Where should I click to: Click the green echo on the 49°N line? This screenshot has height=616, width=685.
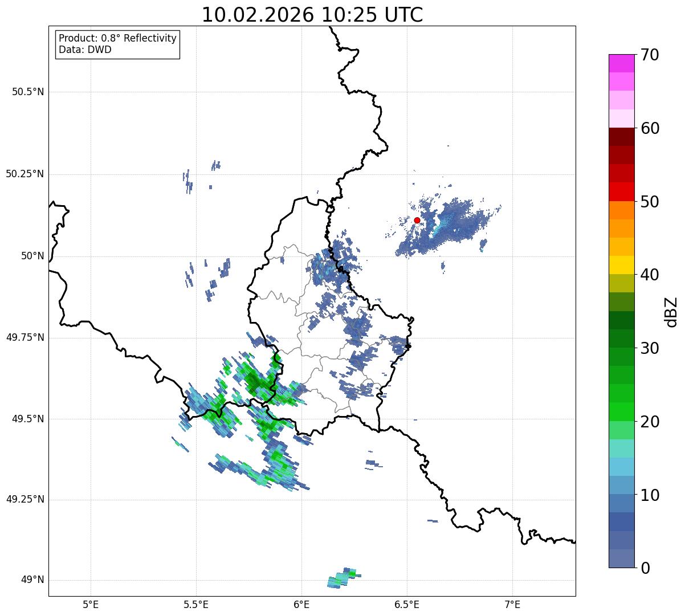coord(344,578)
